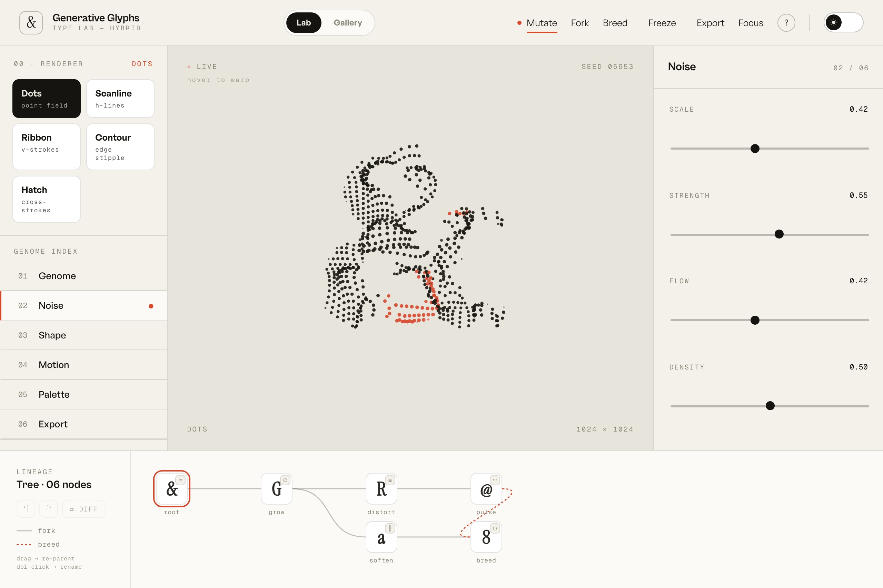Click the 1024 × 1024 size label
This screenshot has height=588, width=883.
pyautogui.click(x=605, y=429)
